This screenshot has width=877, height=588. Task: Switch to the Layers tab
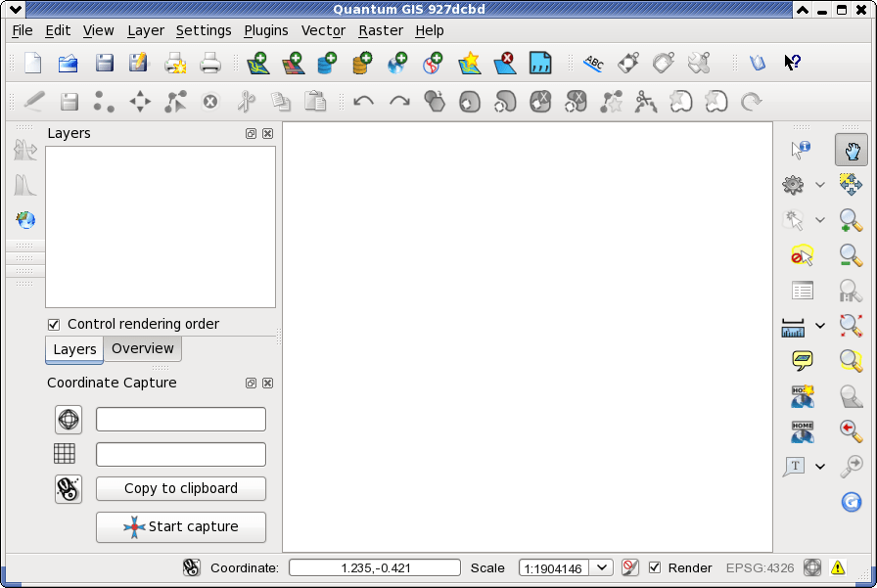pos(74,350)
